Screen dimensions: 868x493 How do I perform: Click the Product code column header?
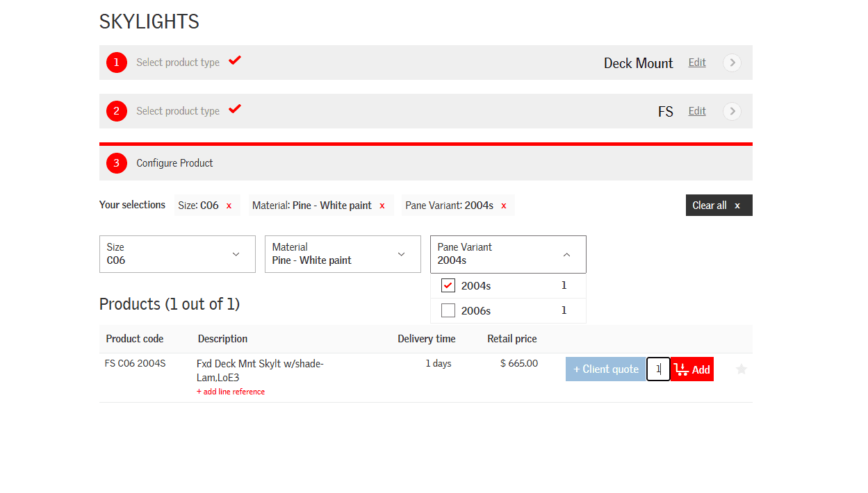coord(135,339)
